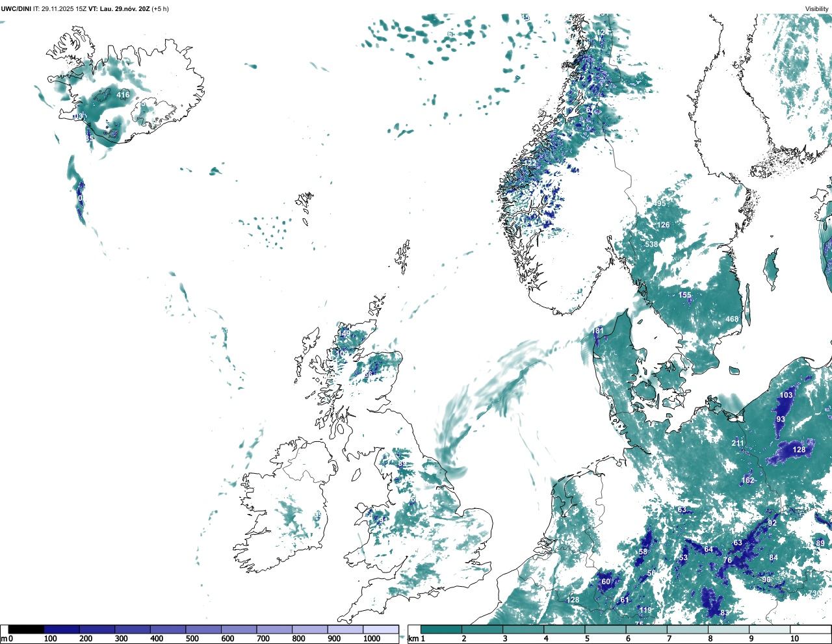
Task: Click the '468' value near Swedish east coast
Action: click(733, 319)
